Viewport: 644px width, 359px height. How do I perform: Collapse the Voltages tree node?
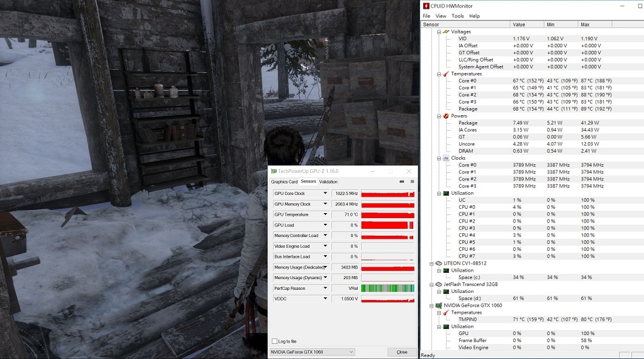pyautogui.click(x=438, y=31)
